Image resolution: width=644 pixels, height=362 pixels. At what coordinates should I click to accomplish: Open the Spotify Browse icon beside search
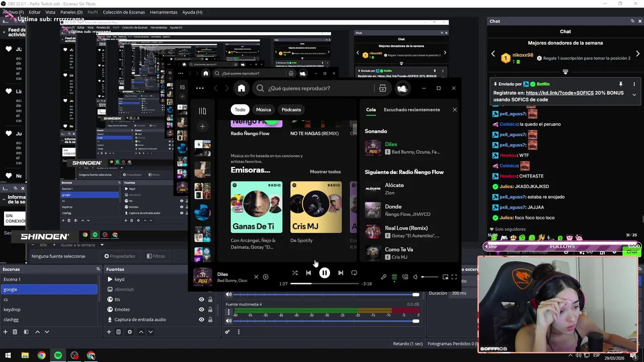[x=382, y=88]
